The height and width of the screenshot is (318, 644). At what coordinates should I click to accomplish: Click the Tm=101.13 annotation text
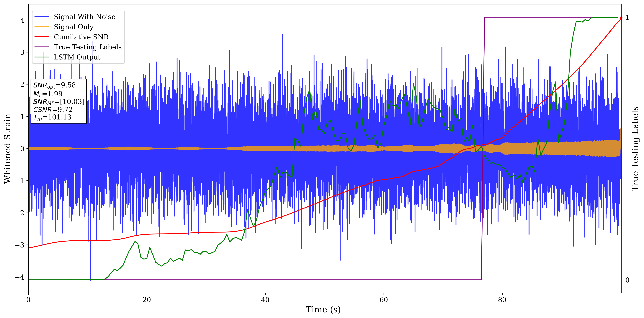pos(52,117)
